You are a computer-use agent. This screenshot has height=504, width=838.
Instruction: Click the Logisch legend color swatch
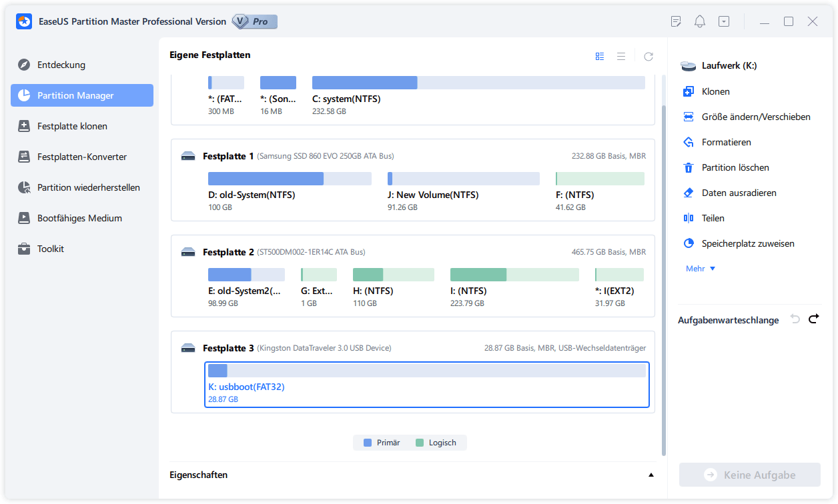click(x=420, y=443)
